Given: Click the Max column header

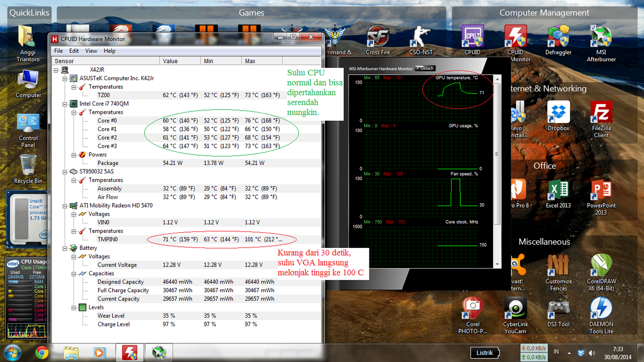Looking at the screenshot, I should pyautogui.click(x=262, y=61).
